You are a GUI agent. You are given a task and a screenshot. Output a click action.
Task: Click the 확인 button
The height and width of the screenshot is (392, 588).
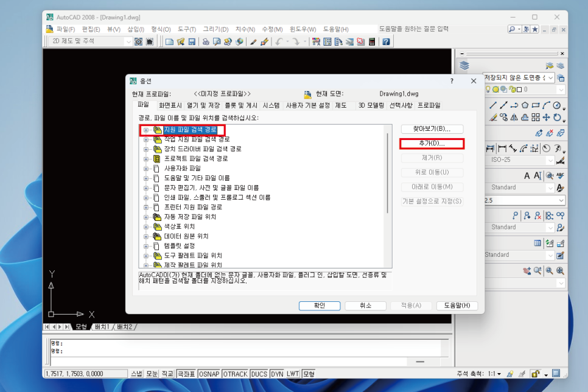tap(320, 306)
